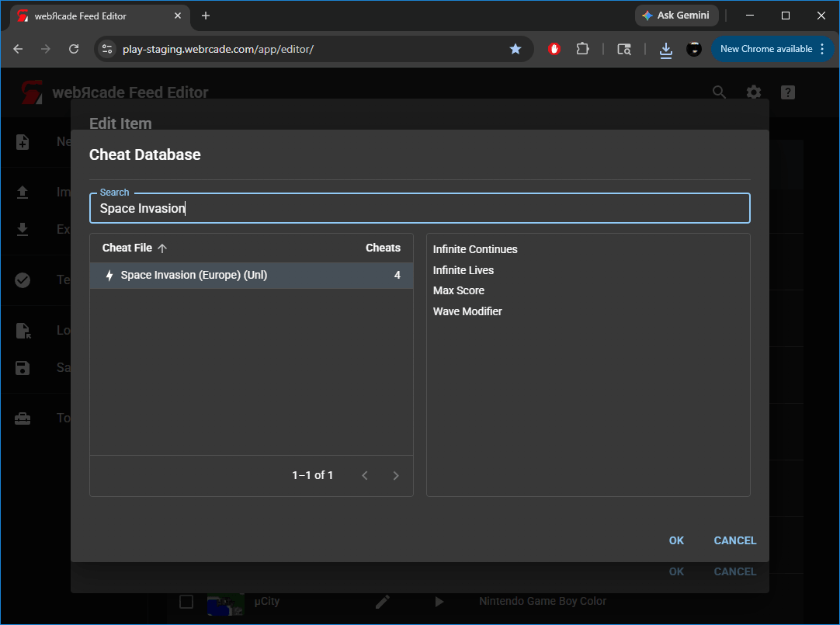The height and width of the screenshot is (625, 840).
Task: Sort by the Cheat File column header
Action: [x=127, y=248]
